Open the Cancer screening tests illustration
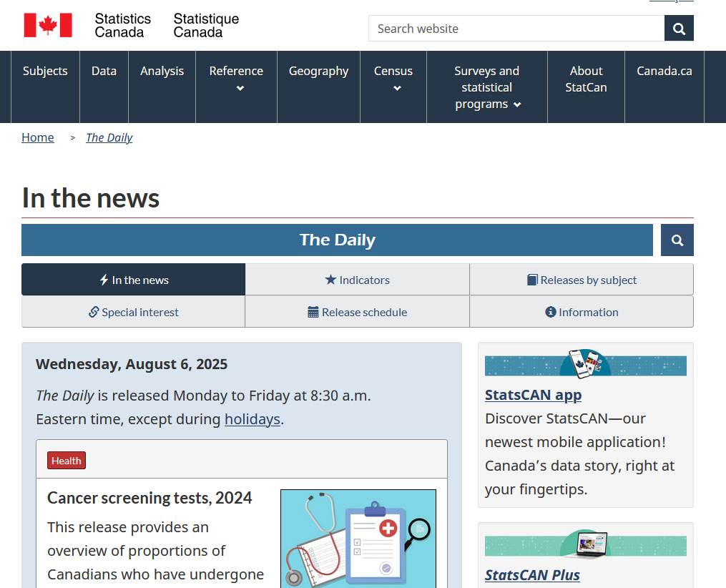This screenshot has height=588, width=726. click(358, 539)
